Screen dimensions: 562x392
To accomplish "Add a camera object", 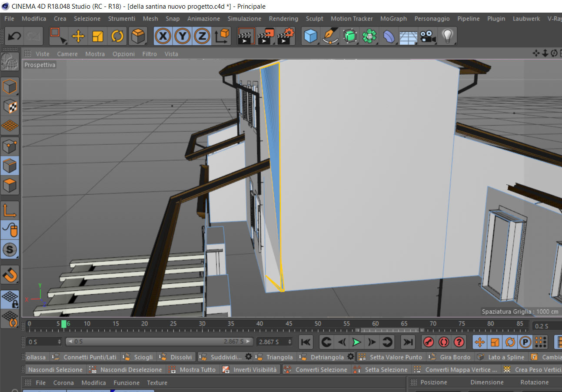I will click(428, 36).
